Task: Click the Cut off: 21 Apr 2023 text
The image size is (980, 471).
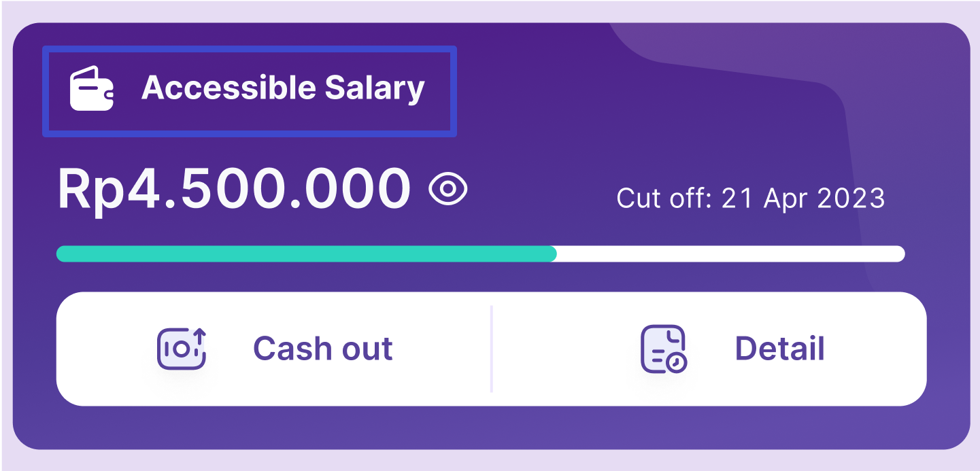Action: 750,198
